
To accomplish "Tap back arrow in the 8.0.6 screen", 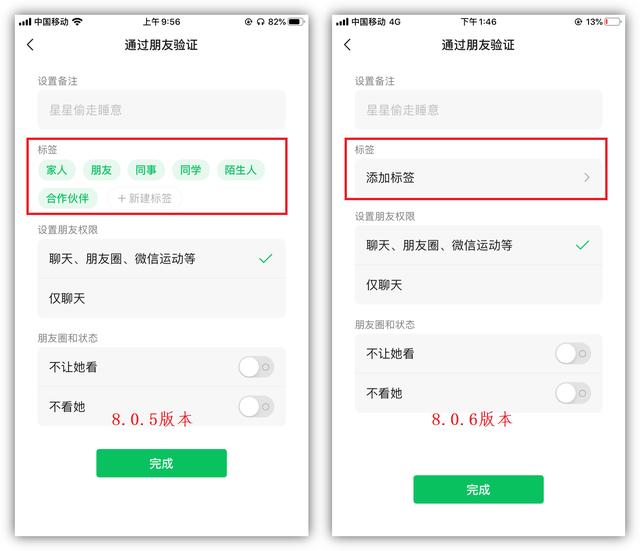I will coord(347,45).
